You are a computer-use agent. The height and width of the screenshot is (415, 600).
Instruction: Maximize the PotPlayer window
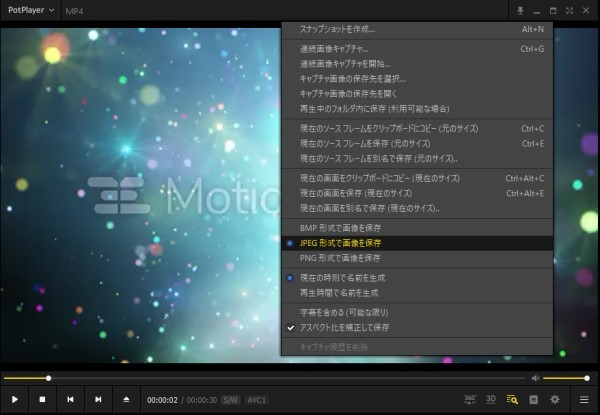[x=553, y=11]
